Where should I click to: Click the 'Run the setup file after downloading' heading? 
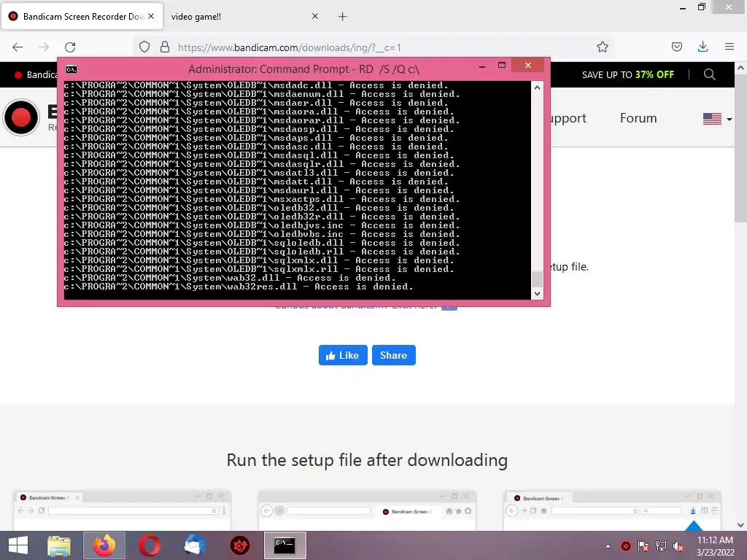(x=367, y=460)
